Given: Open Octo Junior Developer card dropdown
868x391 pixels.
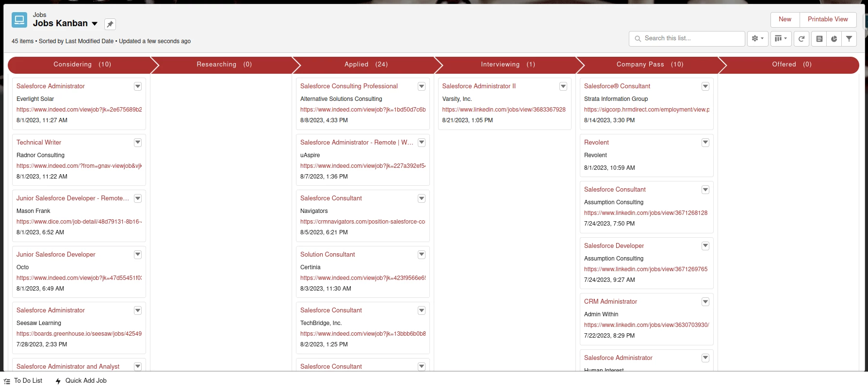Looking at the screenshot, I should pyautogui.click(x=138, y=255).
